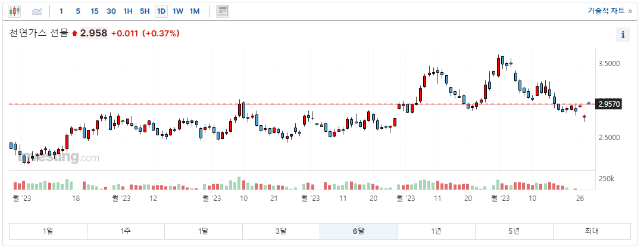Switch range to 1년
The width and height of the screenshot is (644, 248).
pyautogui.click(x=436, y=231)
